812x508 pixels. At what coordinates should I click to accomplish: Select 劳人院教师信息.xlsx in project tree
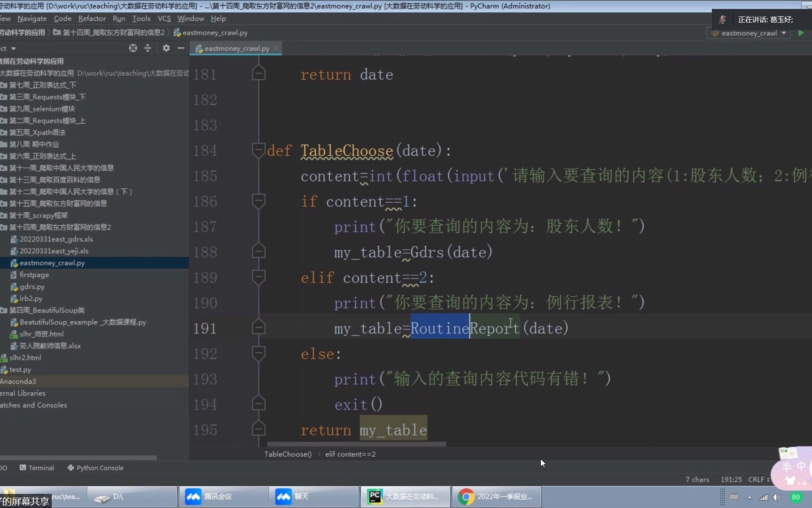tap(50, 346)
